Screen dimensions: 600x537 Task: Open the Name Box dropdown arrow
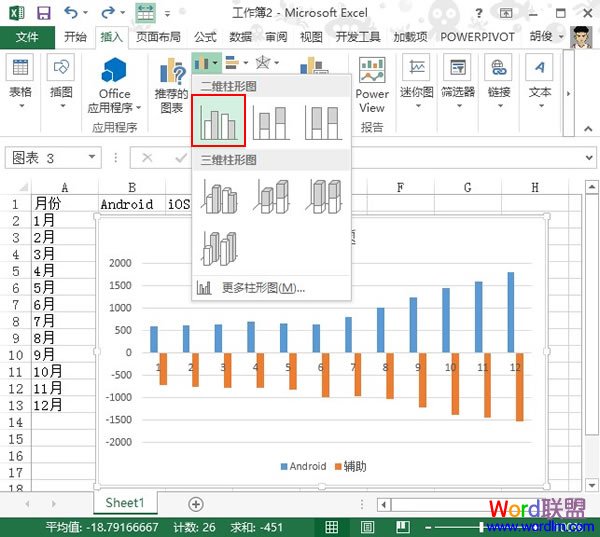[x=92, y=157]
